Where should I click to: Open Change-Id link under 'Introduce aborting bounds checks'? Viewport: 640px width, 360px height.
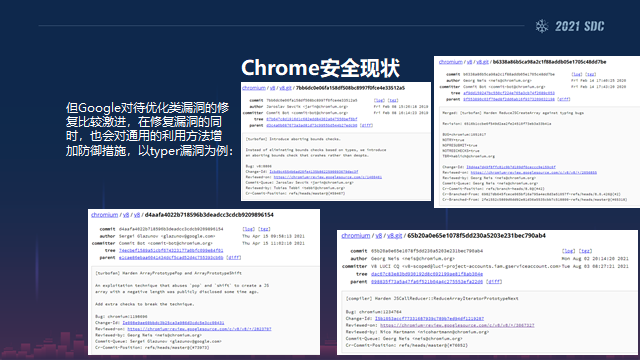[313, 172]
